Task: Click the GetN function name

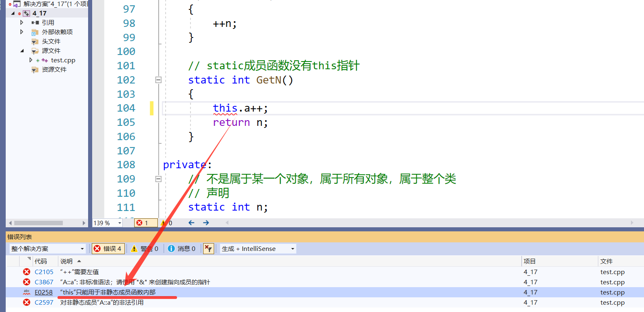Action: 268,80
